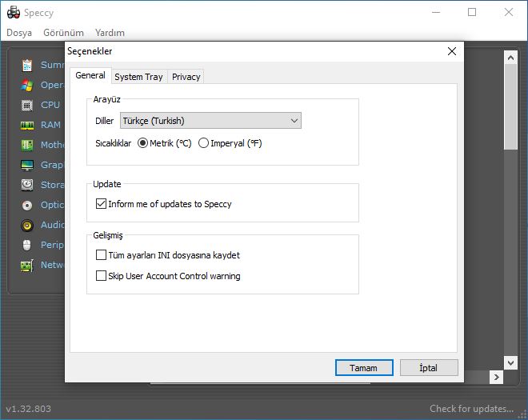Screen dimensions: 528x420
Task: Click the Speccy app logo icon
Action: tap(13, 13)
